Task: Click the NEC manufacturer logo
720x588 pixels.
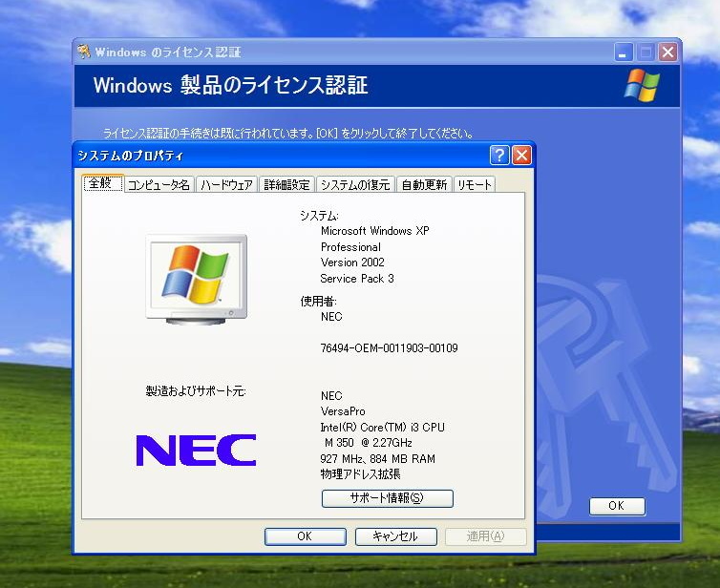Action: point(196,451)
